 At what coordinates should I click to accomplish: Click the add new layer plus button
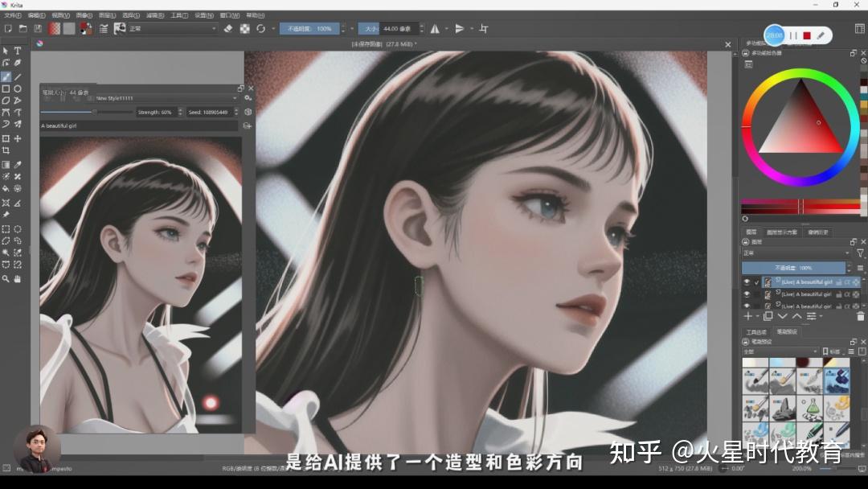pos(747,316)
